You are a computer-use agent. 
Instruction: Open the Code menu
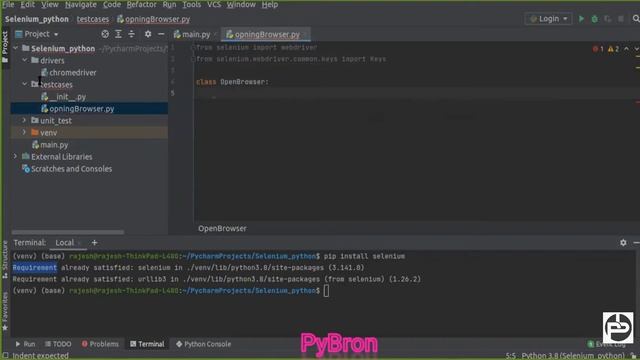[x=111, y=4]
